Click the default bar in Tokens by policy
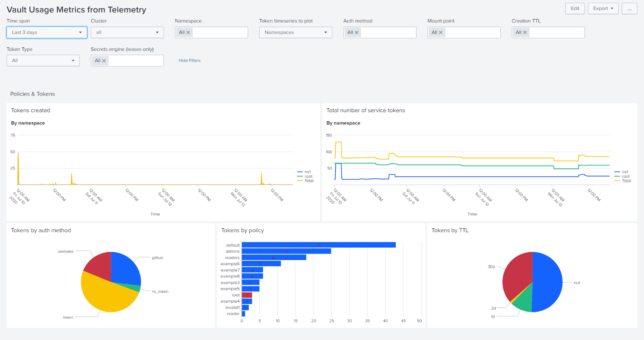This screenshot has height=340, width=644. coord(318,245)
